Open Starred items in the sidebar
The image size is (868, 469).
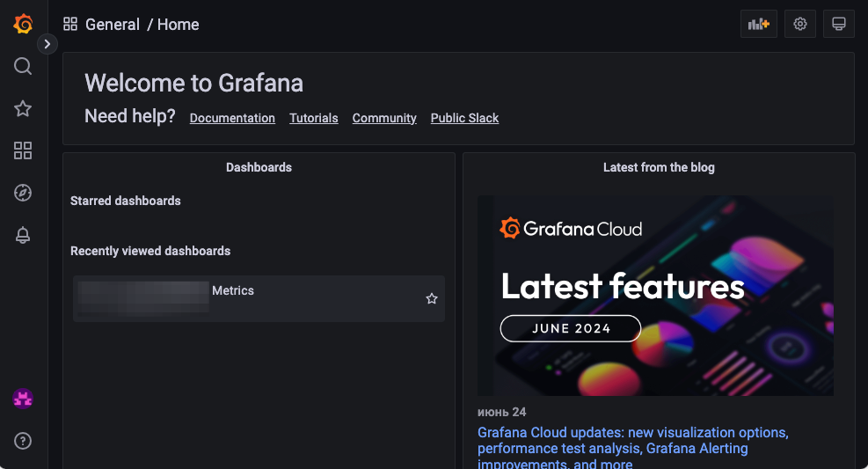pos(23,108)
